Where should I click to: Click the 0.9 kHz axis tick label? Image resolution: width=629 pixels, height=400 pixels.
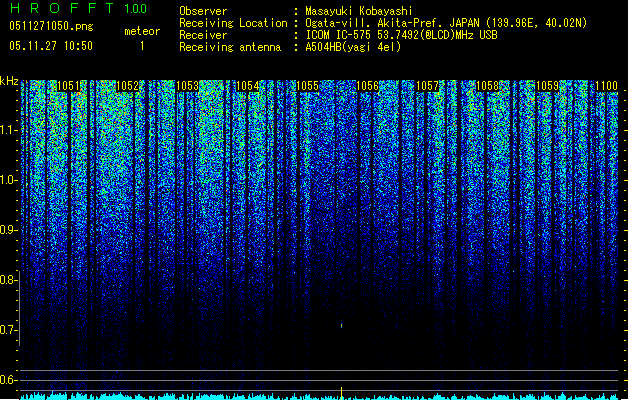[8, 230]
